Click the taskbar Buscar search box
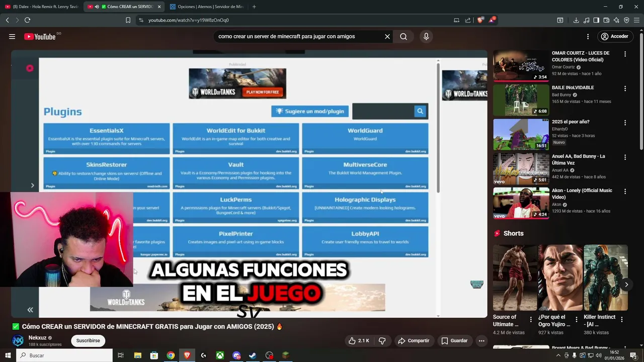 [x=64, y=355]
